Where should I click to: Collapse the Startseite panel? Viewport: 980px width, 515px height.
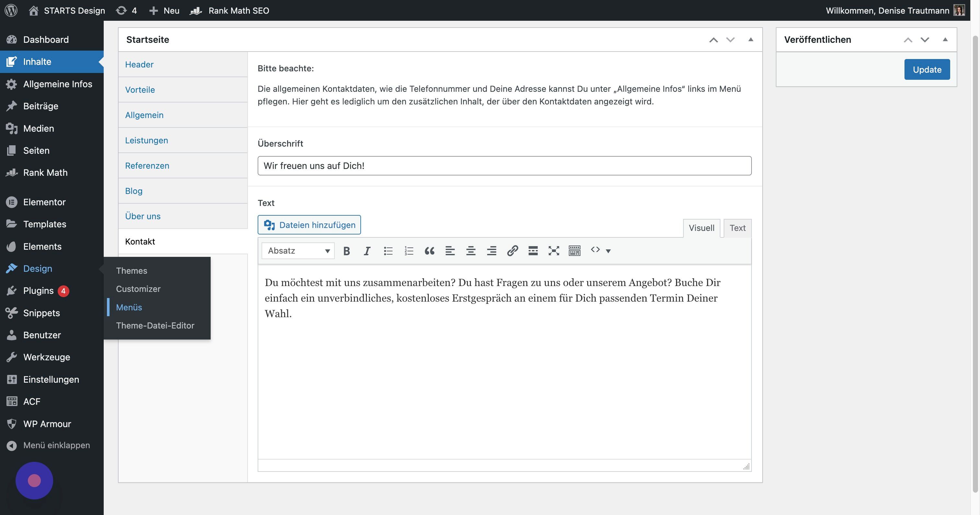[751, 40]
